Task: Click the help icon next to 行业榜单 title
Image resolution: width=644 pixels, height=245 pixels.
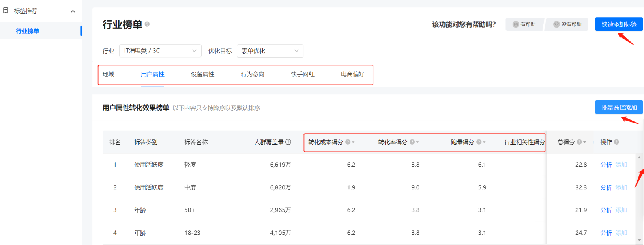Action: (147, 24)
